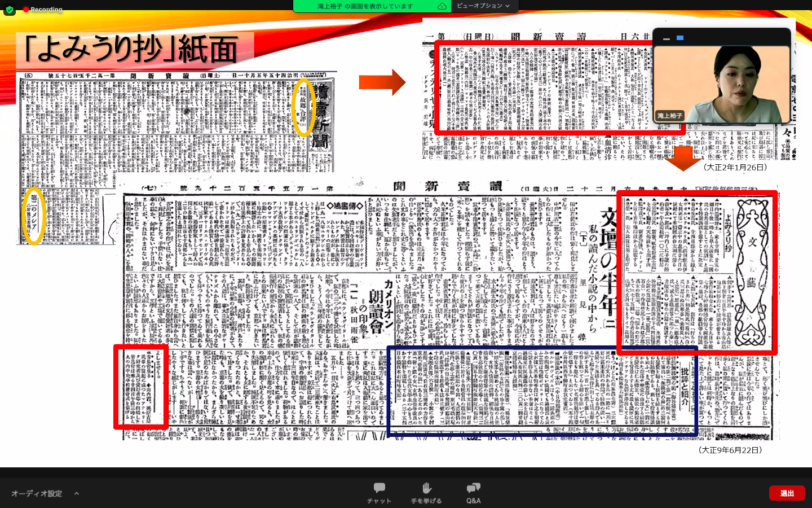Image resolution: width=812 pixels, height=508 pixels.
Task: Switch to the blue speaker view icon
Action: (680, 38)
